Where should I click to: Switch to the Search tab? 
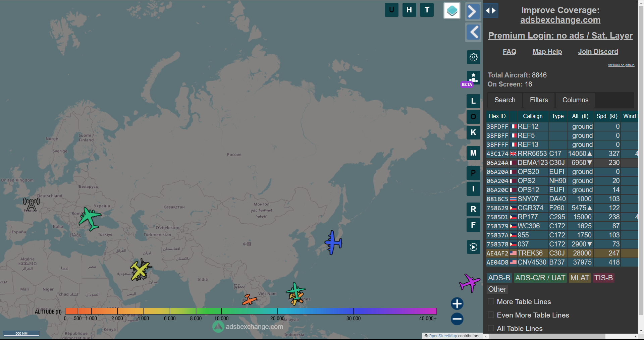[505, 100]
